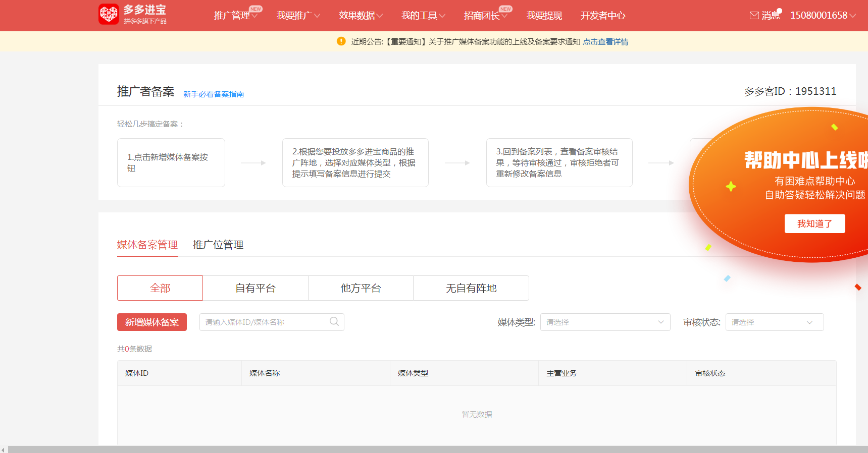Expand the 我要推广 menu

298,16
